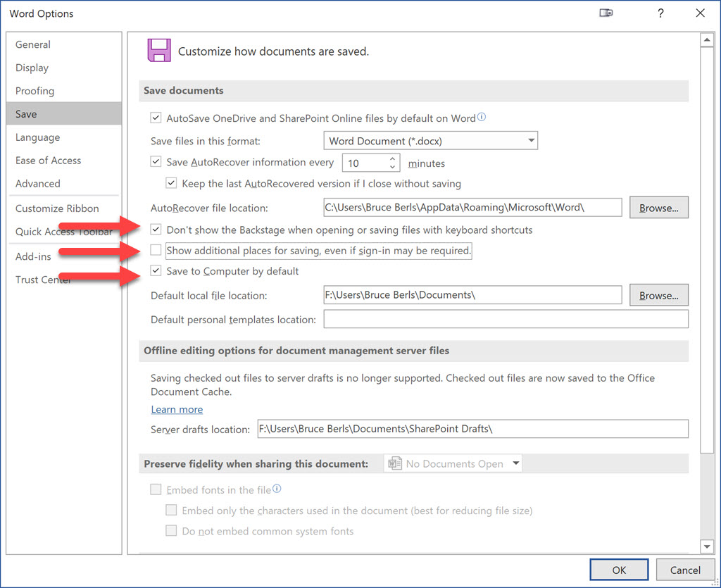Click the info icon beside AutoSave OneDrive option

click(x=482, y=117)
